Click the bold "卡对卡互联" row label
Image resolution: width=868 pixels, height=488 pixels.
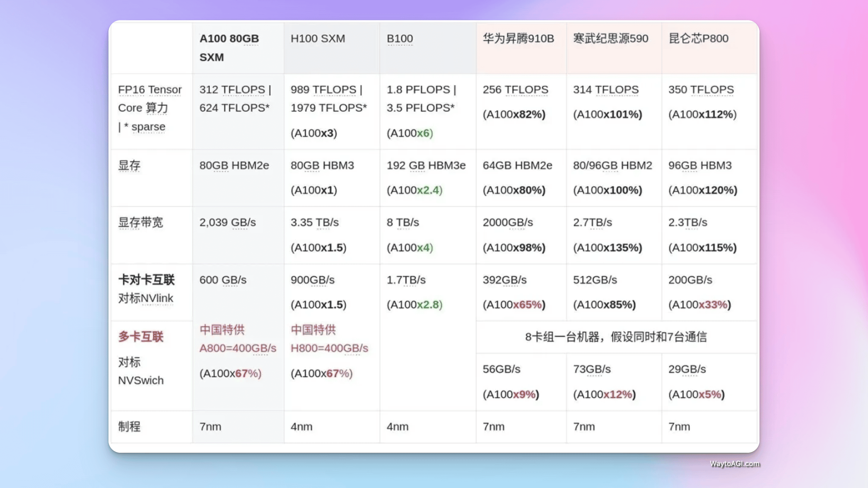[146, 280]
